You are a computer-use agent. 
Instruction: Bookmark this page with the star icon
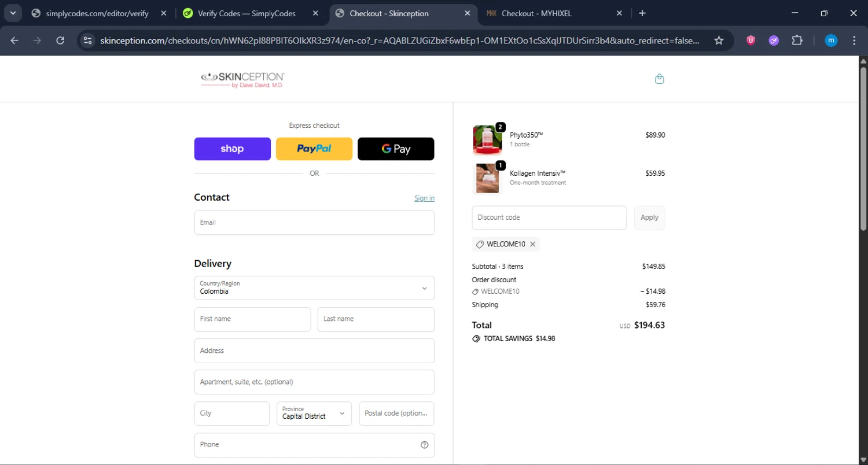[x=719, y=40]
